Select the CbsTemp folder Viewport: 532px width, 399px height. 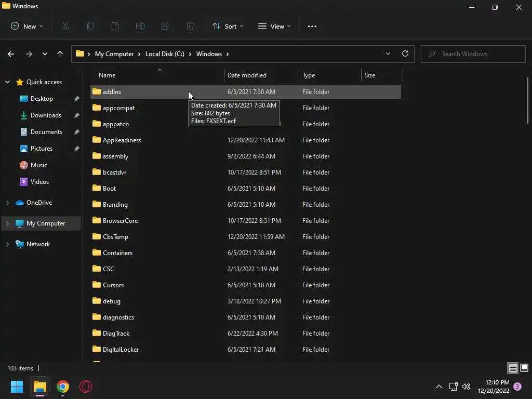coord(246,237)
